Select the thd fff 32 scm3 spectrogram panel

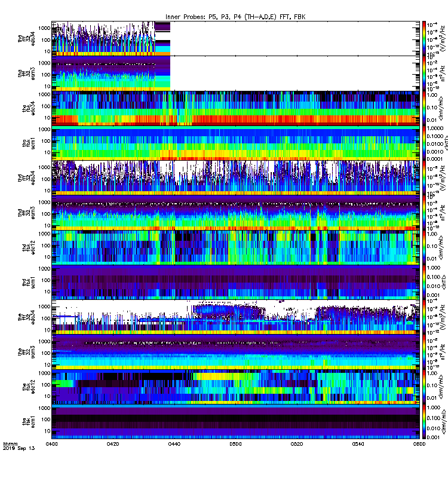click(x=235, y=213)
